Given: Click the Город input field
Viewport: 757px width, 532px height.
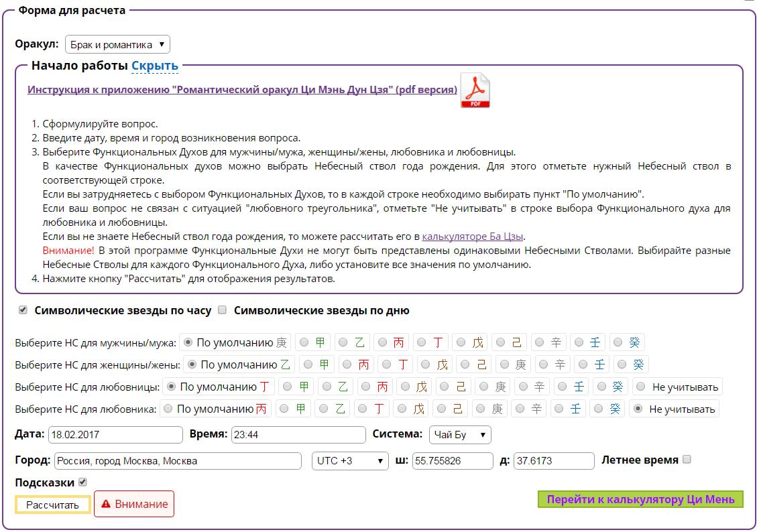Looking at the screenshot, I should click(178, 460).
